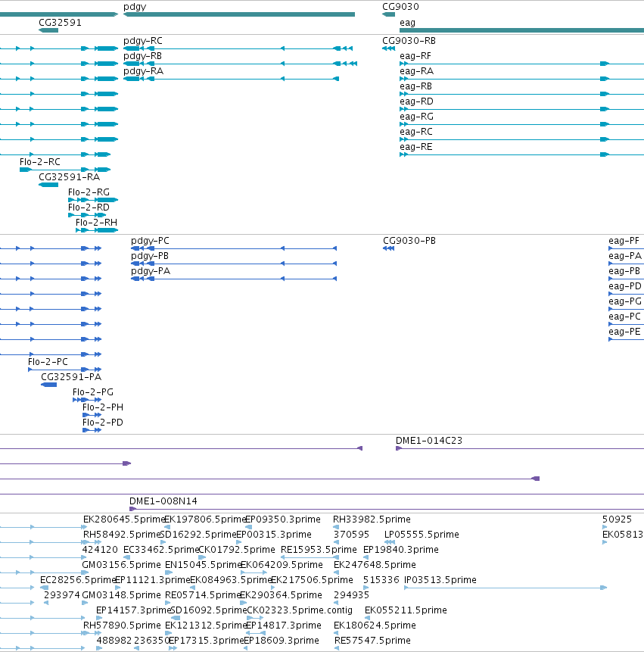The width and height of the screenshot is (644, 652).
Task: Click EST label RE15953.5prime
Action: pyautogui.click(x=319, y=550)
